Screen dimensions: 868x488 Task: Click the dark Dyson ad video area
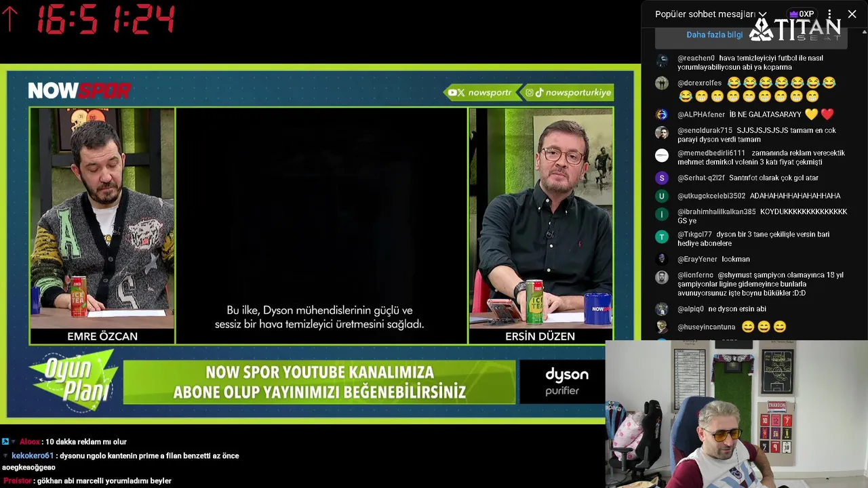point(321,225)
